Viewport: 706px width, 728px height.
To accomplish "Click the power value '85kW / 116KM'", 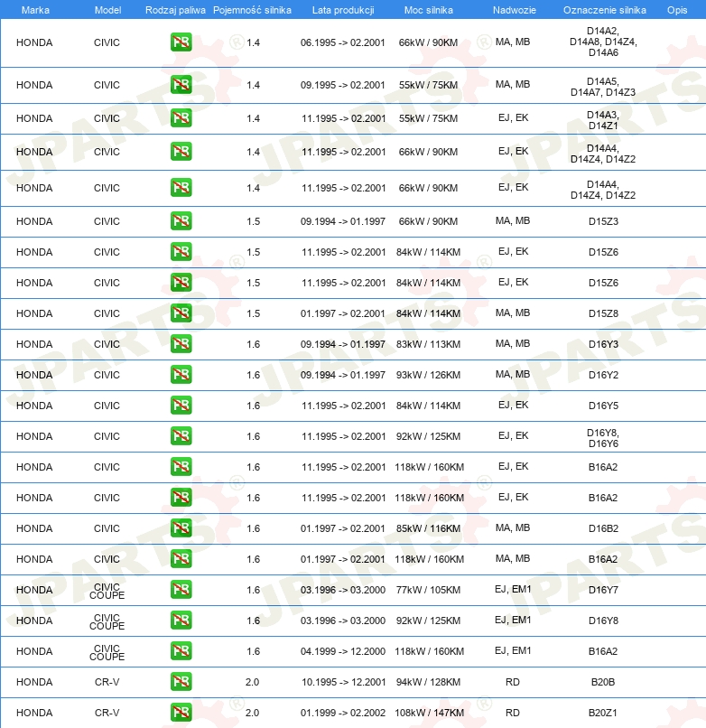I will click(428, 528).
